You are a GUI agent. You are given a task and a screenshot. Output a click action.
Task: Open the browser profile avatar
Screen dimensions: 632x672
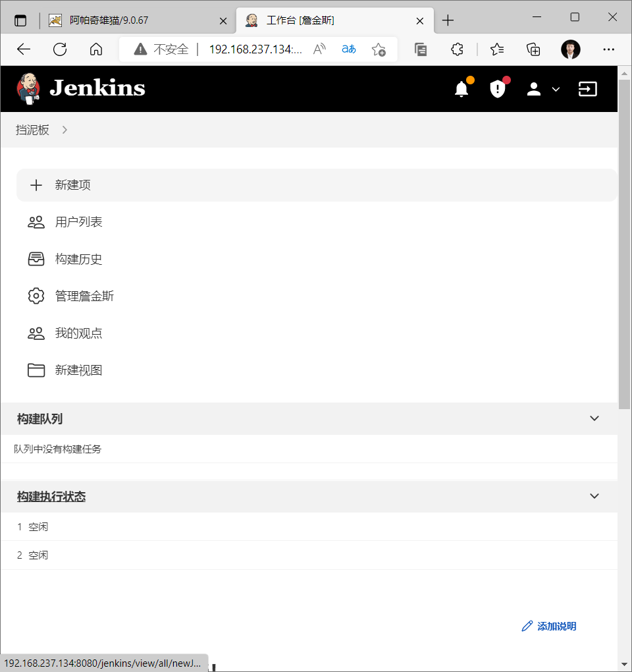click(x=570, y=49)
